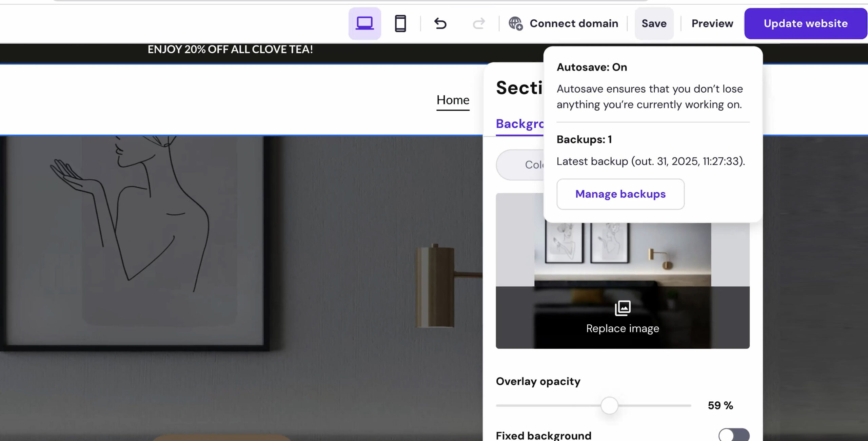The width and height of the screenshot is (868, 441).
Task: Undo the last change
Action: 440,23
